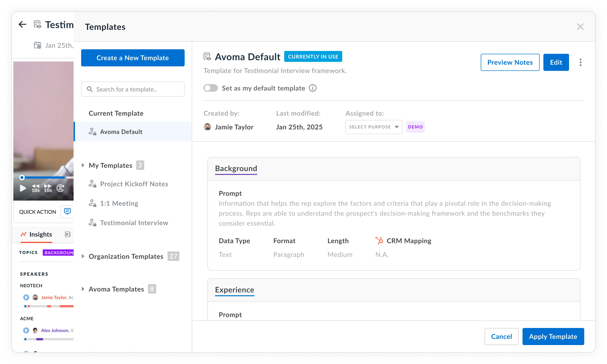
Task: Play Jamie Taylor's speaker segments
Action: [26, 297]
